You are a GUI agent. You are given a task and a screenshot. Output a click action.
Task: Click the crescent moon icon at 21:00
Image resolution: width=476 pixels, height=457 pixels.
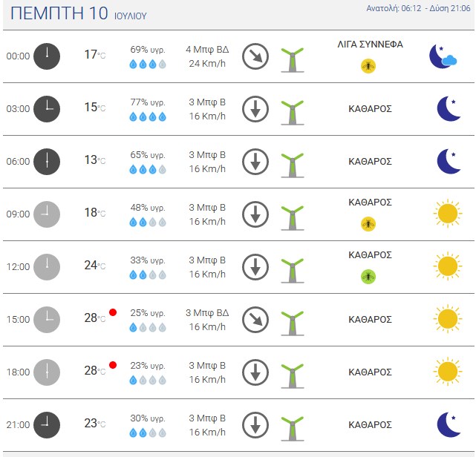click(449, 424)
